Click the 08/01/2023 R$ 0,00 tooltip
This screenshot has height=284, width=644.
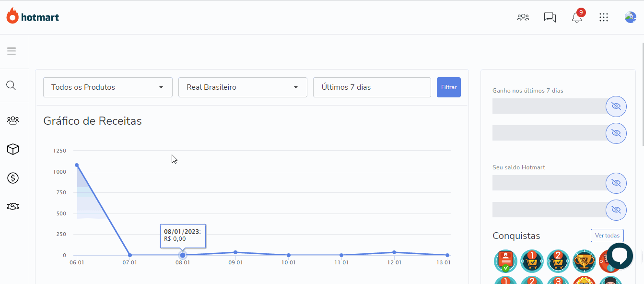183,236
